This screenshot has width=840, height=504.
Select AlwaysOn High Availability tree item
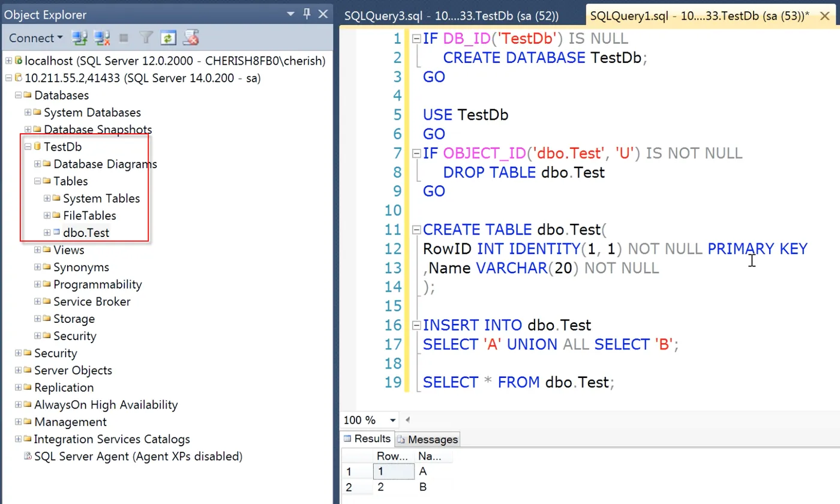click(x=106, y=404)
